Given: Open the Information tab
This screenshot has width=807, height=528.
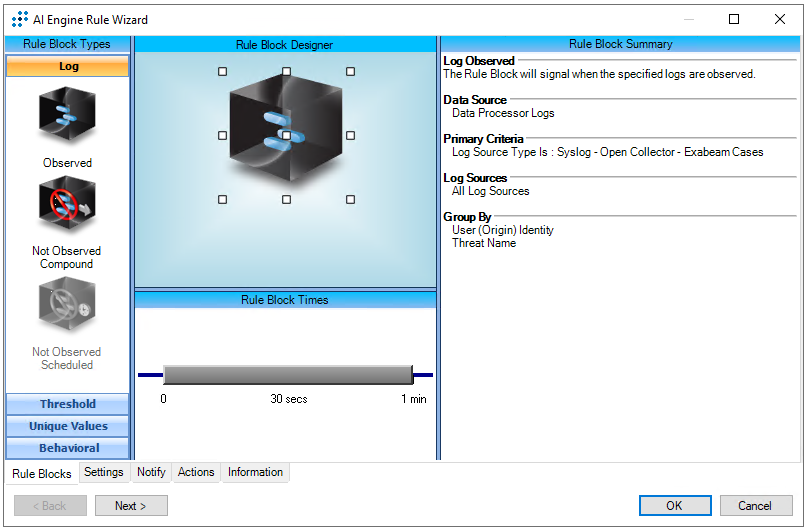Looking at the screenshot, I should (255, 472).
